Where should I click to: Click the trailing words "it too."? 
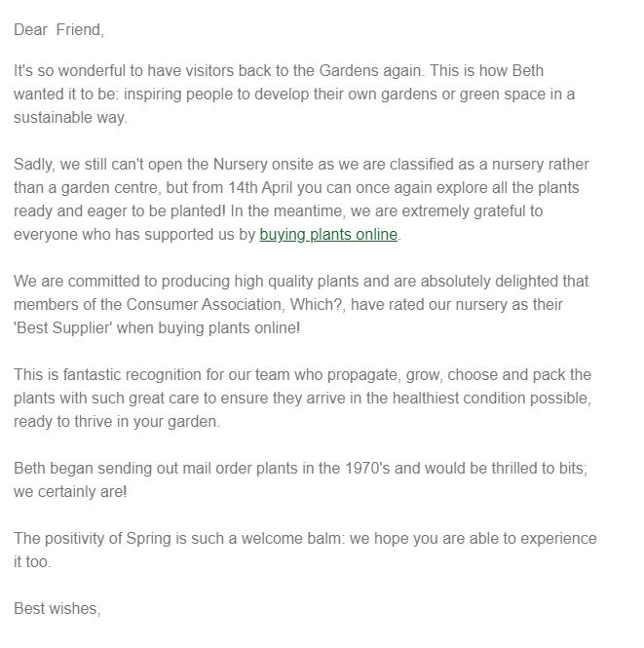32,562
